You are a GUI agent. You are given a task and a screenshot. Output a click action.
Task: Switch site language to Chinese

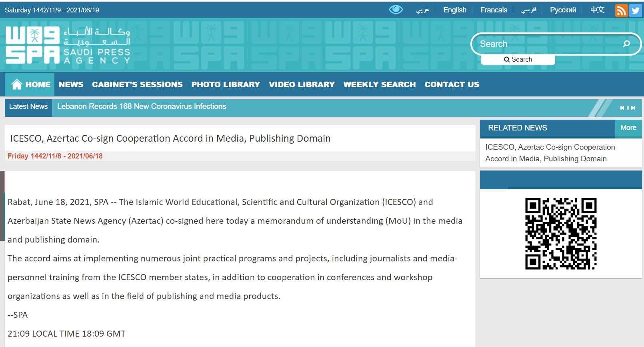(x=597, y=10)
